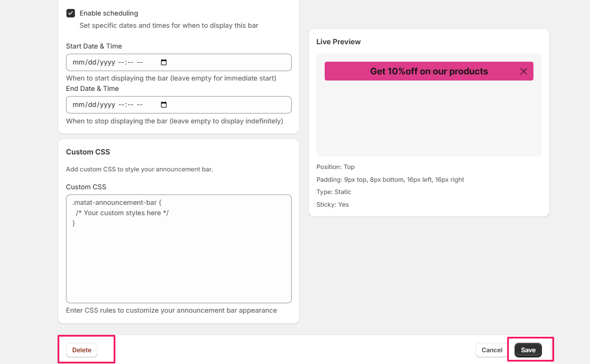Select the month segment of Start Date
The height and width of the screenshot is (364, 590).
coord(79,62)
